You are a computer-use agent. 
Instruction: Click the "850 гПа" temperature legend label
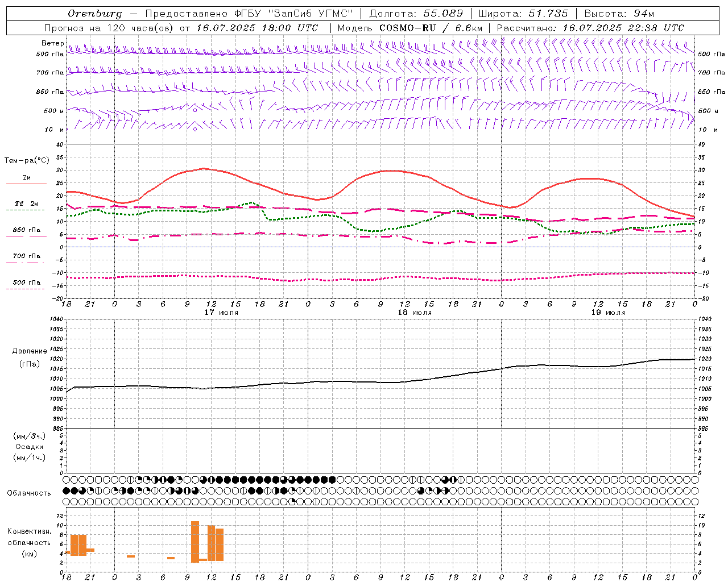pos(27,230)
